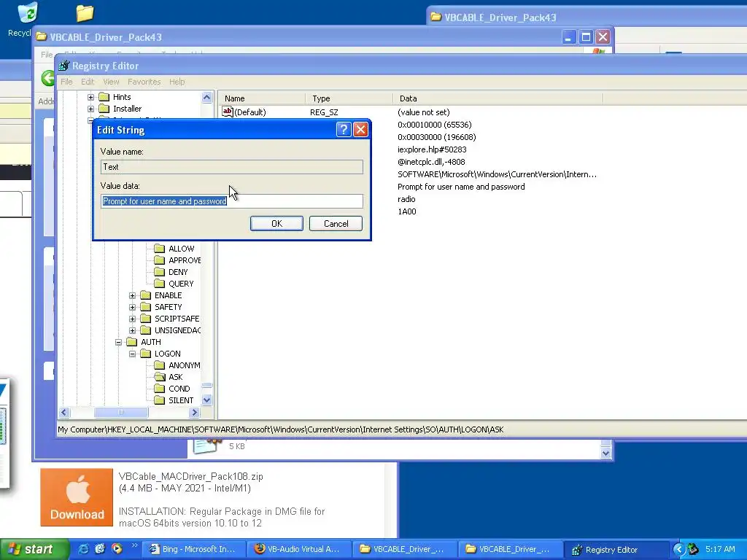Expand the UNSIGNEDAC registry key
This screenshot has height=560, width=747.
pos(133,330)
